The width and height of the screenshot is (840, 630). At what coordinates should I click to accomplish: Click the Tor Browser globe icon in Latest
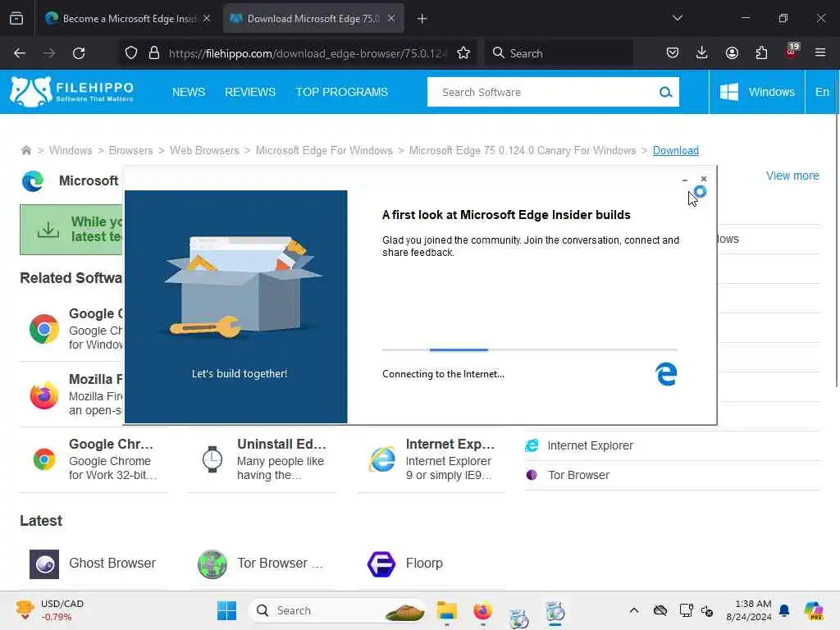[x=212, y=564]
